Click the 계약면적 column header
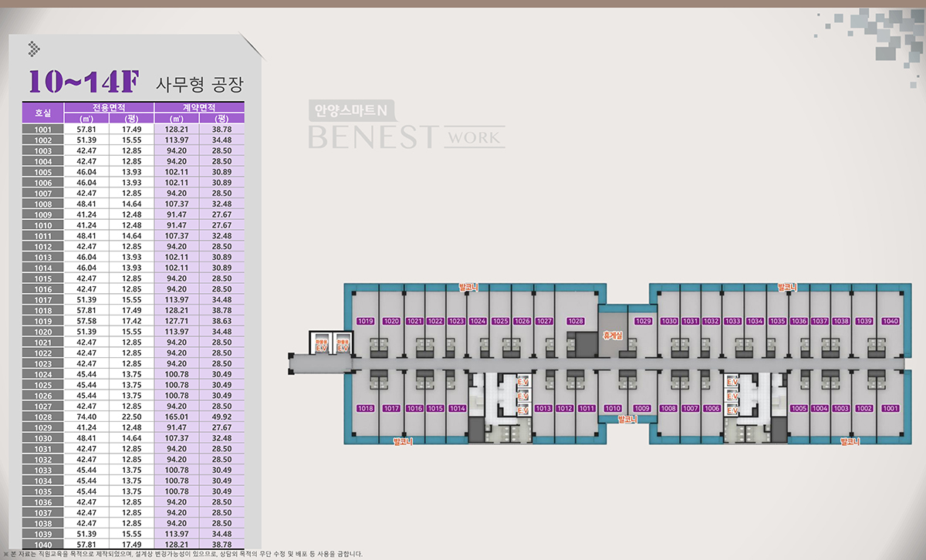This screenshot has height=560, width=926. pos(199,107)
